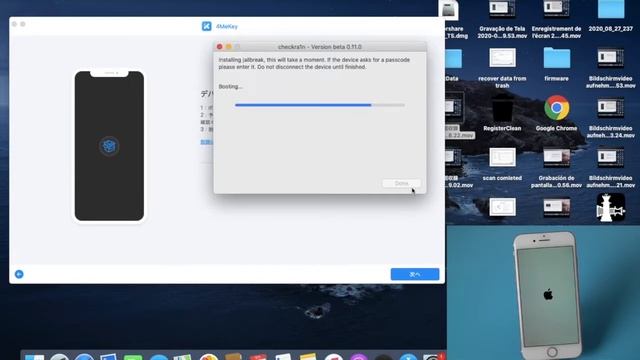This screenshot has width=640, height=360.
Task: Click the Booting... status text in checkra1n
Action: click(x=231, y=87)
